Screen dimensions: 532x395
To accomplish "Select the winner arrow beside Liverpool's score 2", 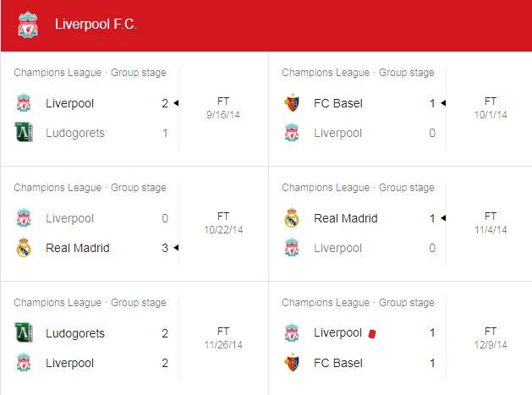I will (x=176, y=103).
